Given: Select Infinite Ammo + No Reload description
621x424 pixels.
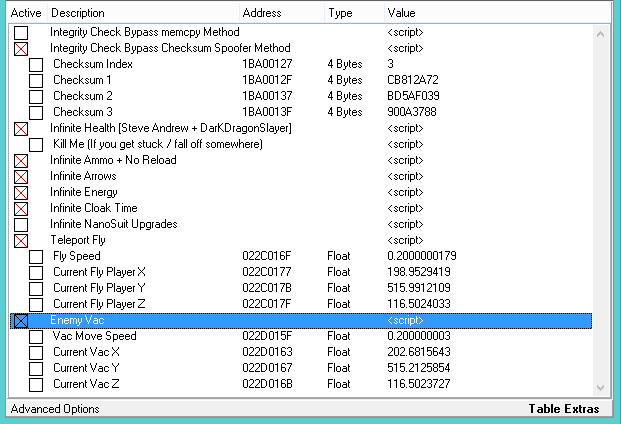Looking at the screenshot, I should (x=113, y=160).
